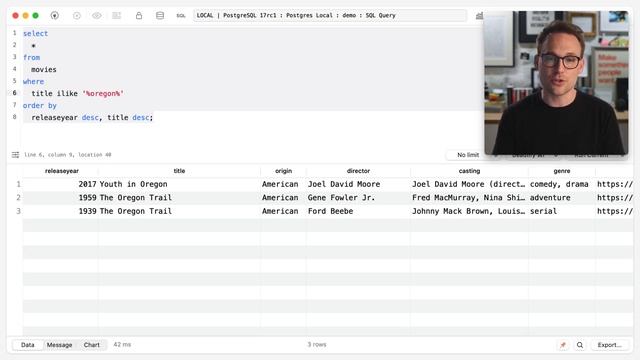The height and width of the screenshot is (360, 640).
Task: Click the cursor position status text
Action: (68, 155)
